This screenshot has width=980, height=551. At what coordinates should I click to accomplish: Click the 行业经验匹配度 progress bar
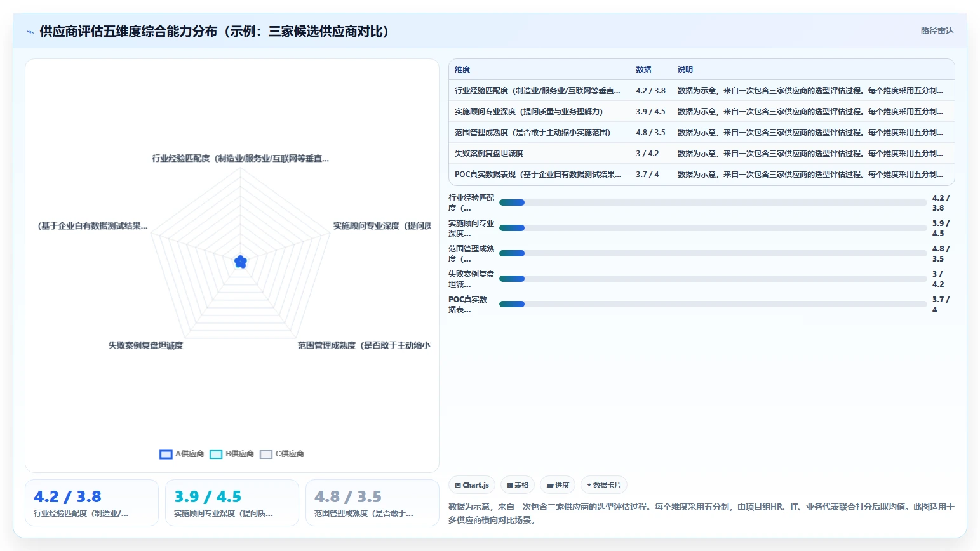713,202
